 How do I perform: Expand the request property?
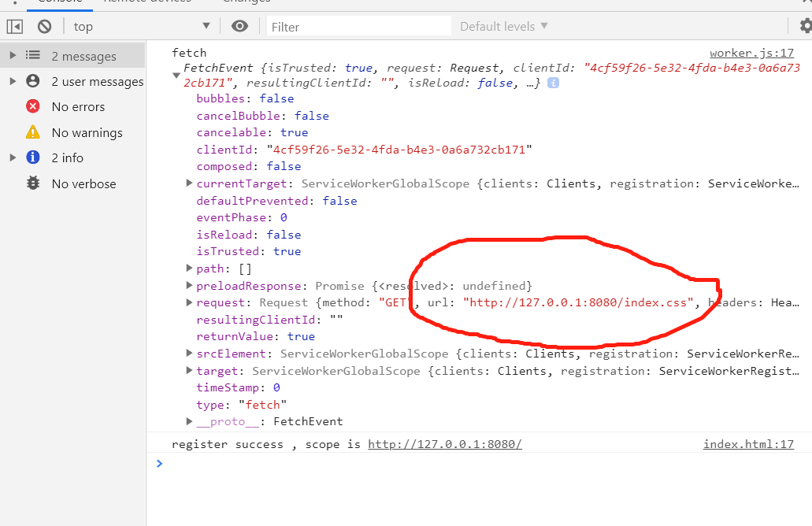[x=189, y=302]
